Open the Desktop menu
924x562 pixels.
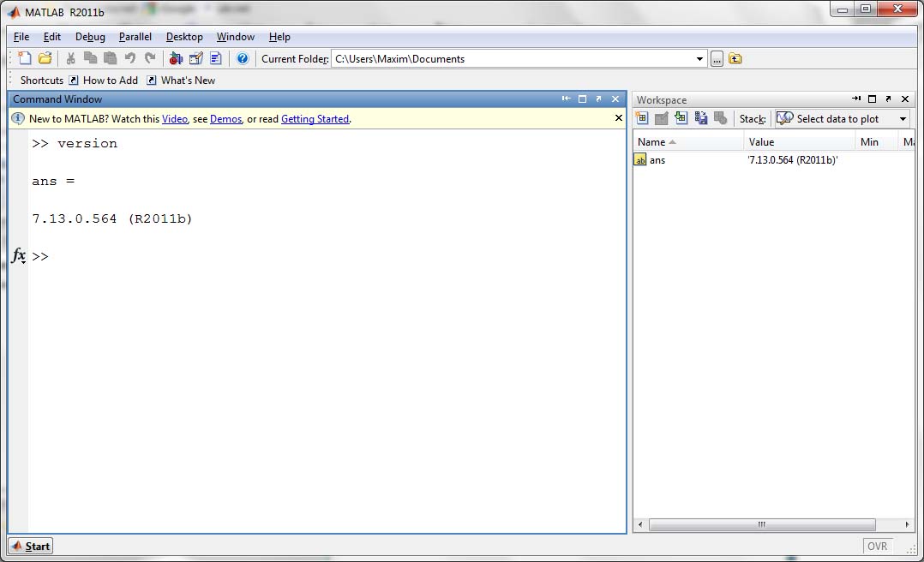coord(184,37)
